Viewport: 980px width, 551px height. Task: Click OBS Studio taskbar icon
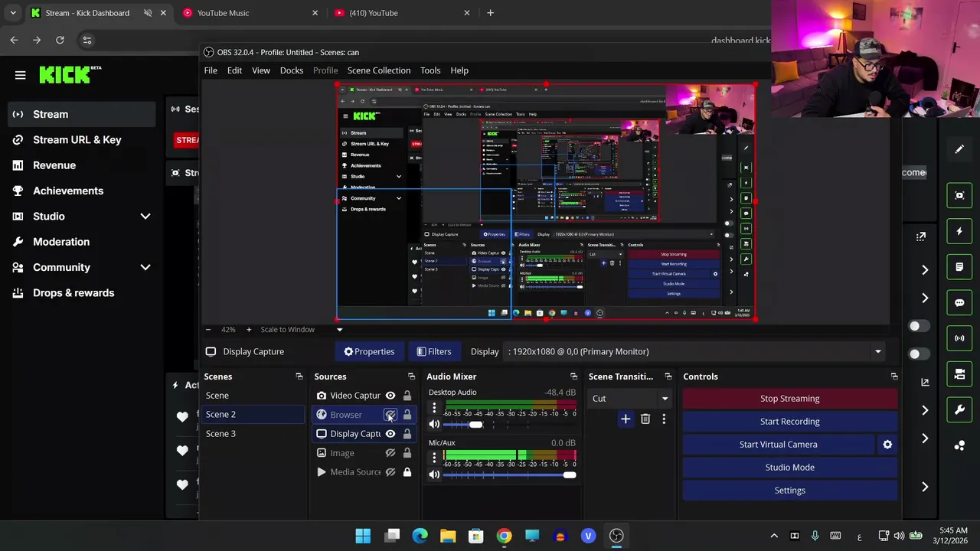616,536
